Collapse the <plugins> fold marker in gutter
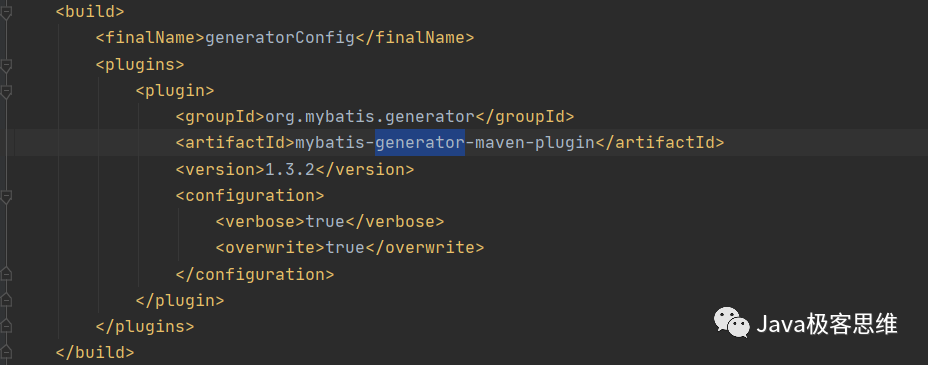 click(x=5, y=65)
